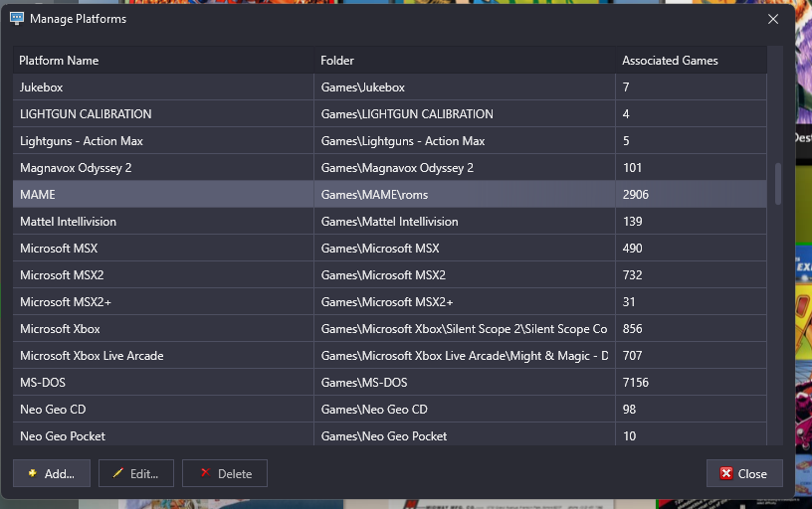
Task: Click the vertical scrollbar thumb in platform list
Action: [777, 184]
